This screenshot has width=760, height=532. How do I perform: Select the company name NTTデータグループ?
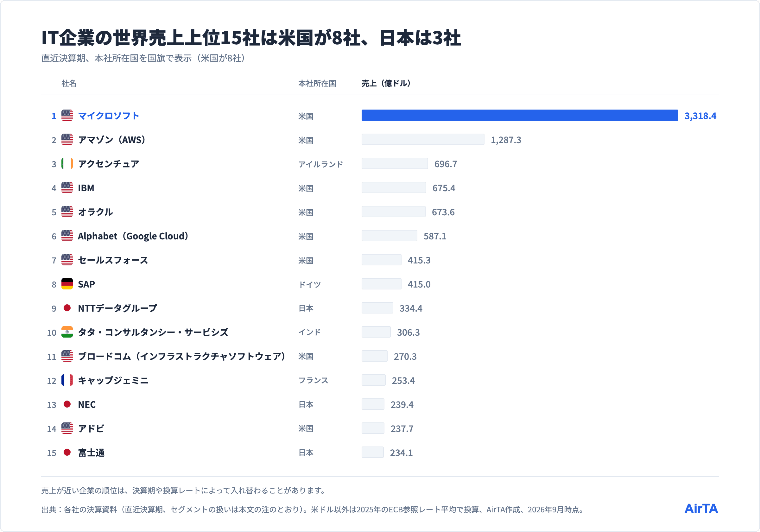(117, 308)
